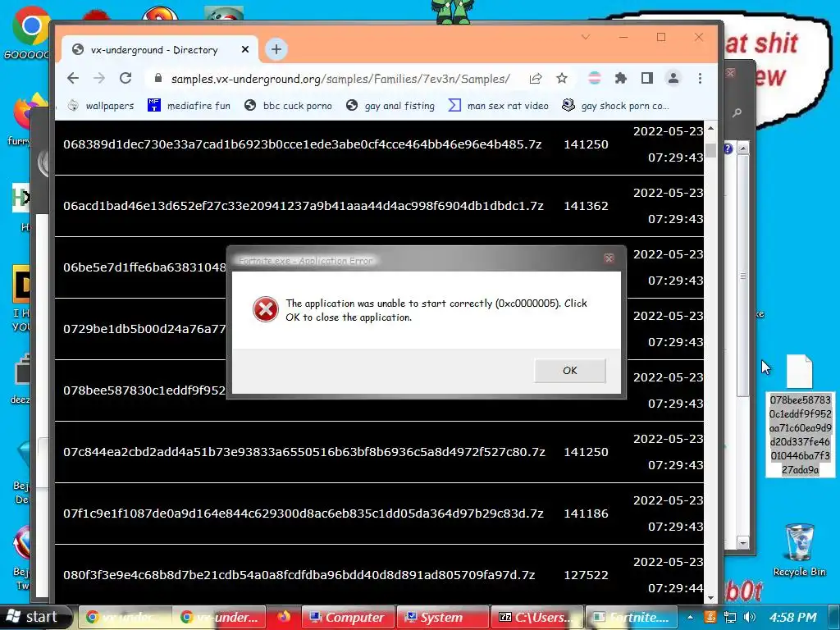Open the Chrome three-dot menu
840x630 pixels.
point(700,78)
